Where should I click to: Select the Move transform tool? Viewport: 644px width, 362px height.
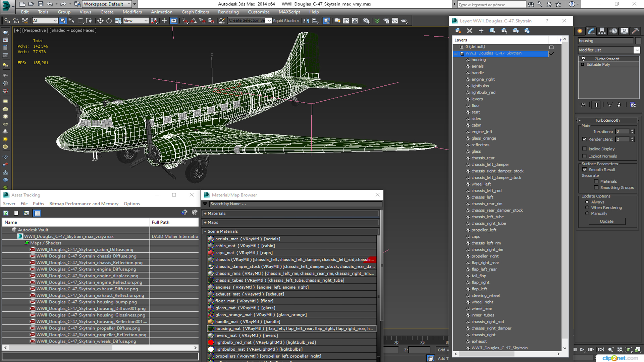tap(100, 21)
